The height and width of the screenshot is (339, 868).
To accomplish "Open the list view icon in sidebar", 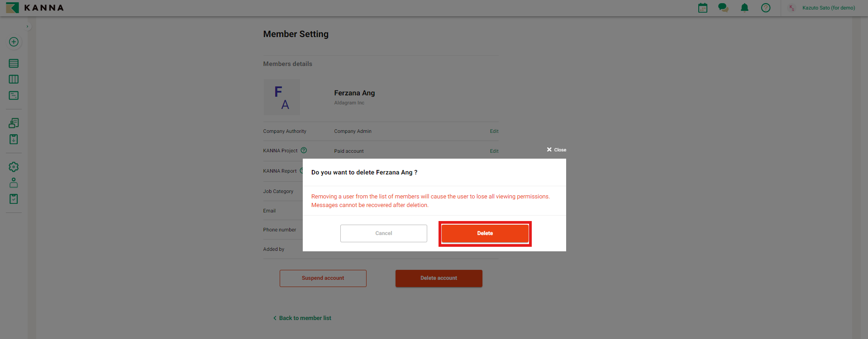I will click(14, 63).
